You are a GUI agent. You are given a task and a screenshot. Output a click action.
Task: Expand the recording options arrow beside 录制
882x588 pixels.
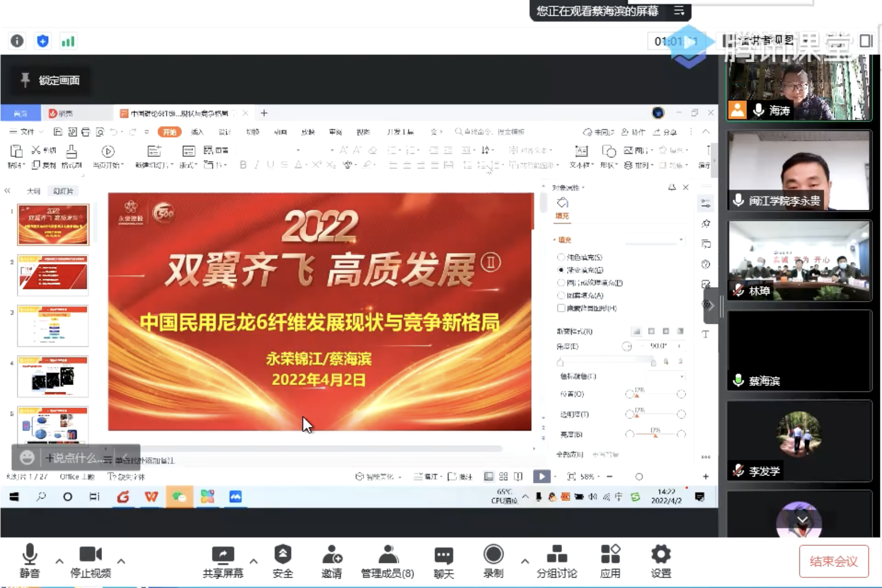[524, 561]
